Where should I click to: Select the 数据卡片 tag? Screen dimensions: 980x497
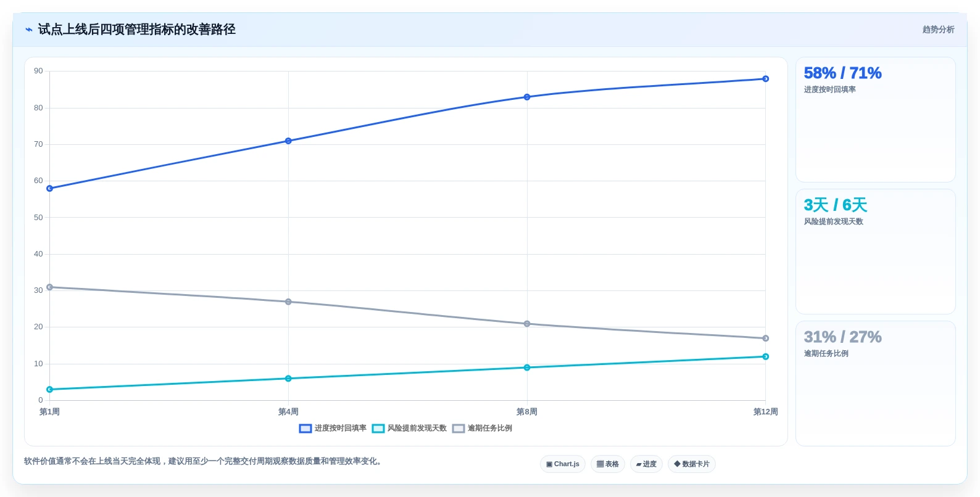point(692,464)
